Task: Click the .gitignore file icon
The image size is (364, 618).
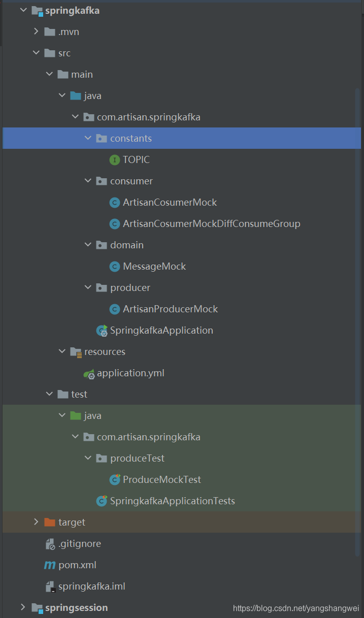Action: pyautogui.click(x=50, y=544)
